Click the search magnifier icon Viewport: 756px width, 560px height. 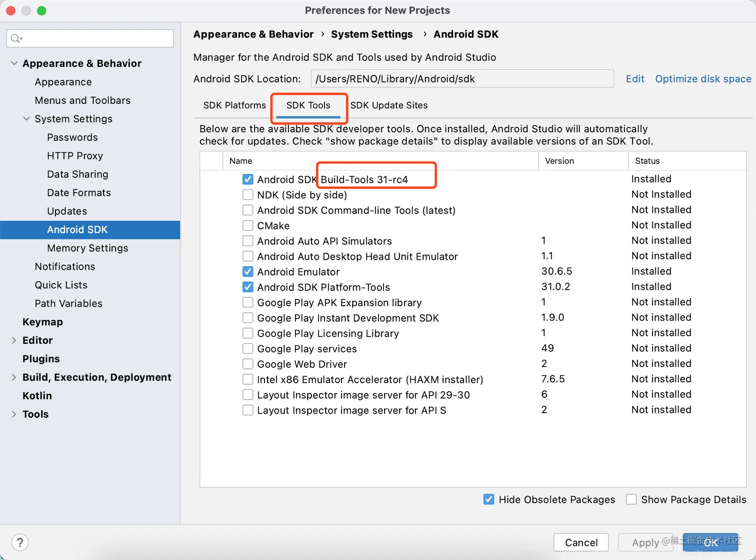coord(16,38)
